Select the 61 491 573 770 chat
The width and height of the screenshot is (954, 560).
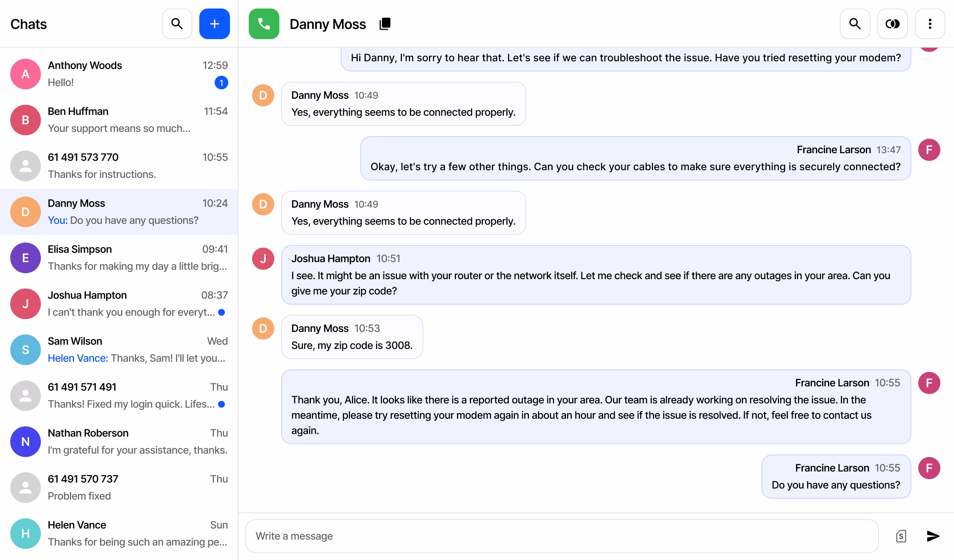[119, 166]
